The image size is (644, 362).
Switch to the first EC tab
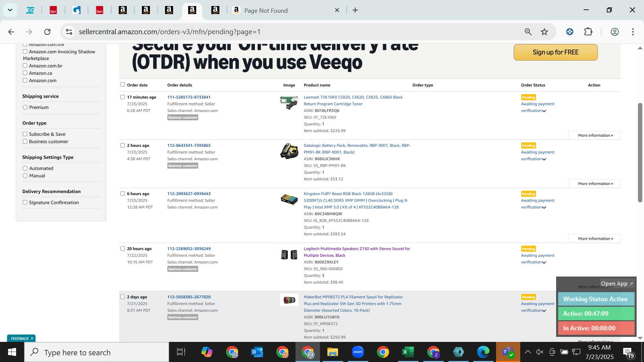click(x=30, y=10)
